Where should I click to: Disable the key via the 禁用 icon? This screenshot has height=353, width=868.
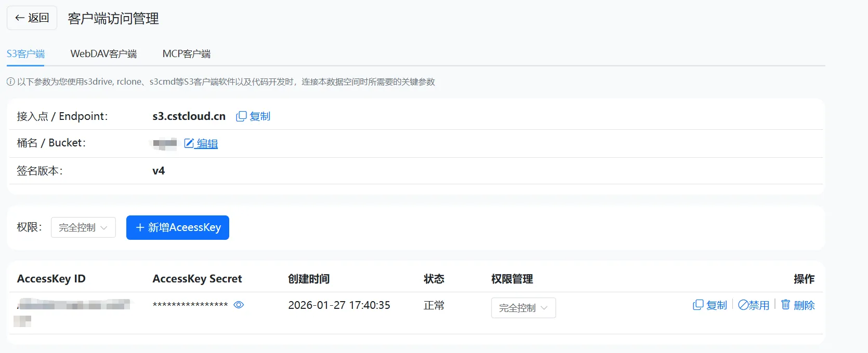[x=743, y=305]
